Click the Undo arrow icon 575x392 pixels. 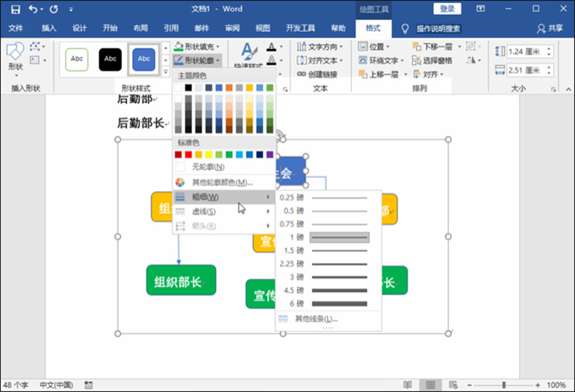[x=33, y=9]
